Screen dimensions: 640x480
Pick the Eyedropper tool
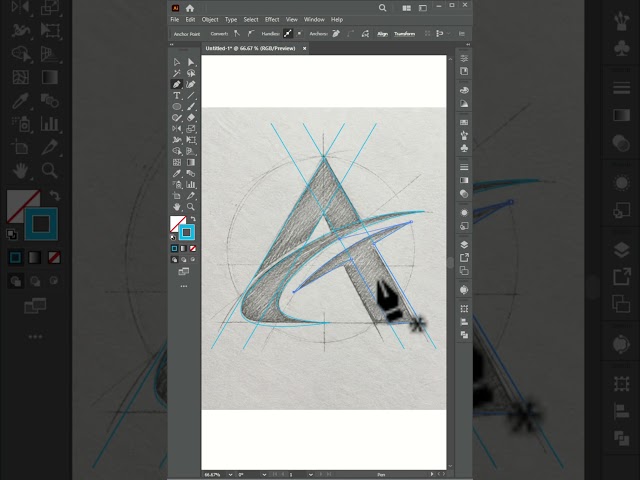point(177,173)
